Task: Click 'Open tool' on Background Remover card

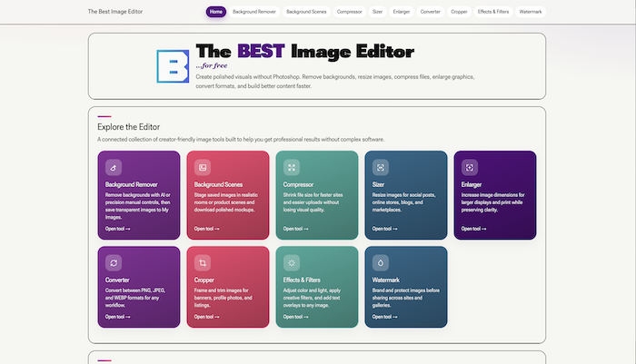Action: pos(117,229)
